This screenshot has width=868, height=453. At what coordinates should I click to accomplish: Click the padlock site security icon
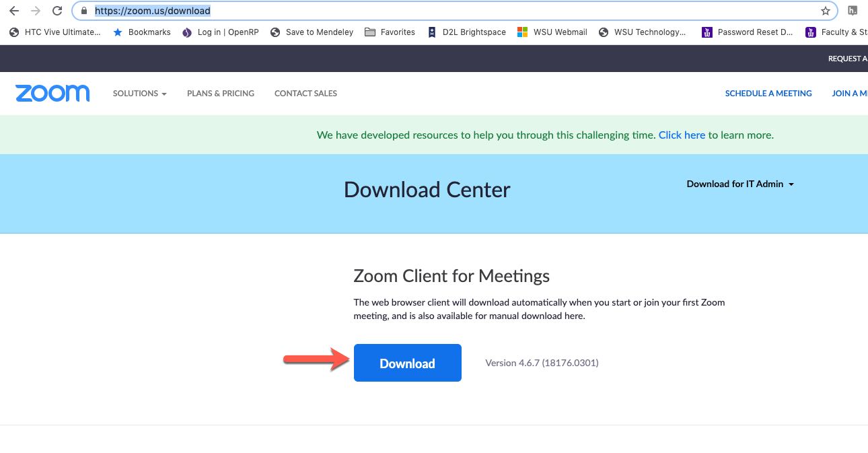point(84,11)
